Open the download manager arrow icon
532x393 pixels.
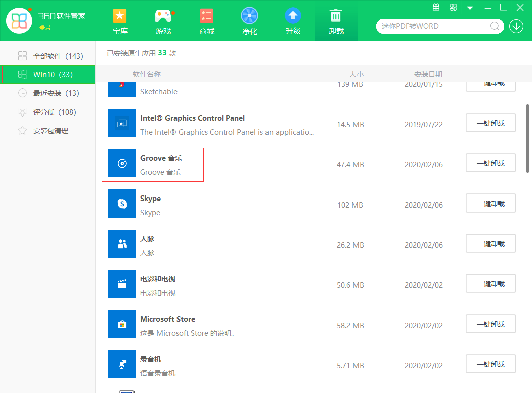pos(516,26)
